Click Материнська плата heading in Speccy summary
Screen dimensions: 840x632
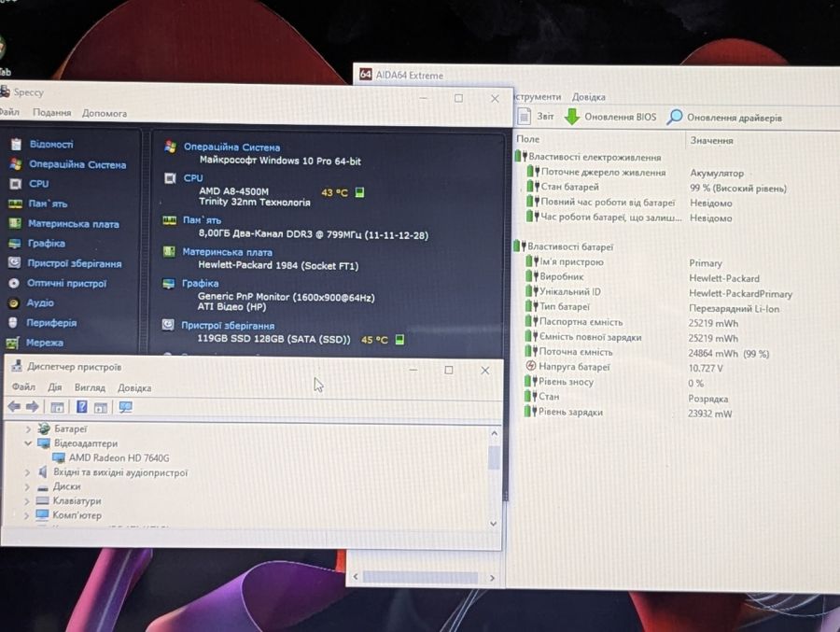(x=227, y=252)
